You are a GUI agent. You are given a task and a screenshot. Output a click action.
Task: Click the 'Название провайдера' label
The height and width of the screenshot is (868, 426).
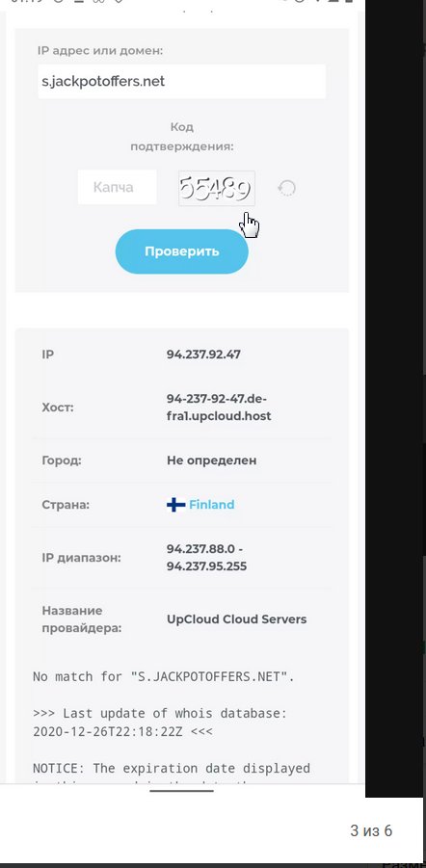(81, 619)
